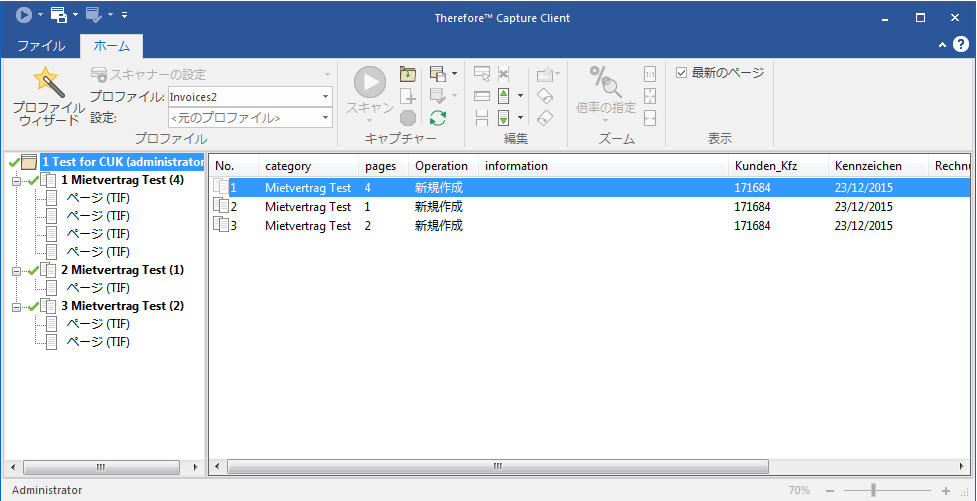977x501 pixels.
Task: Sort by the Operation column header
Action: [443, 166]
